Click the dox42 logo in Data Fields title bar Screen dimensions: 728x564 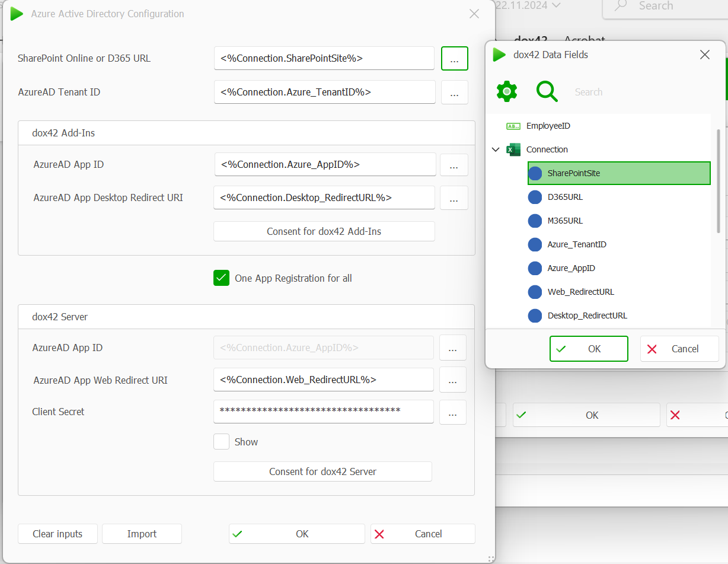point(499,55)
